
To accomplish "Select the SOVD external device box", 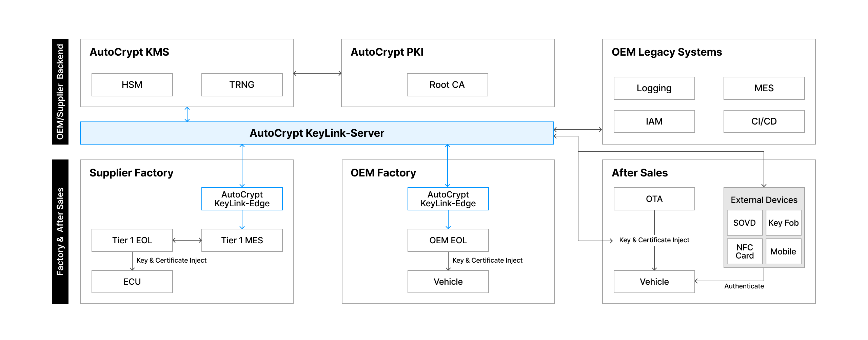I will click(x=745, y=223).
